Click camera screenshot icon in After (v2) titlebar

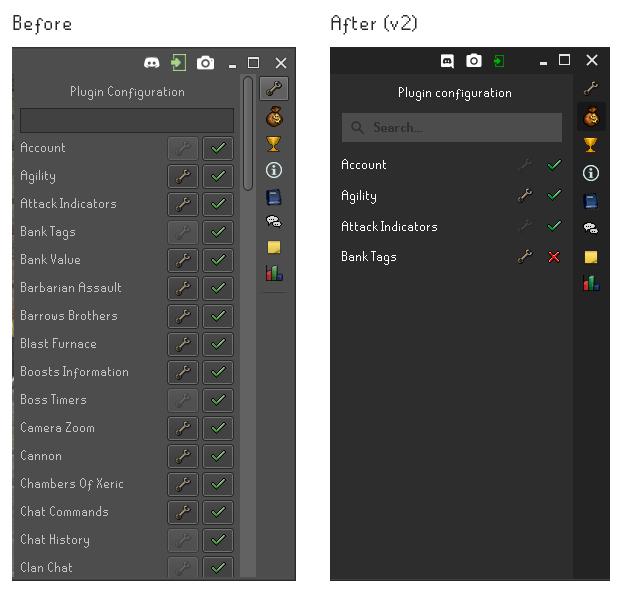pyautogui.click(x=474, y=61)
